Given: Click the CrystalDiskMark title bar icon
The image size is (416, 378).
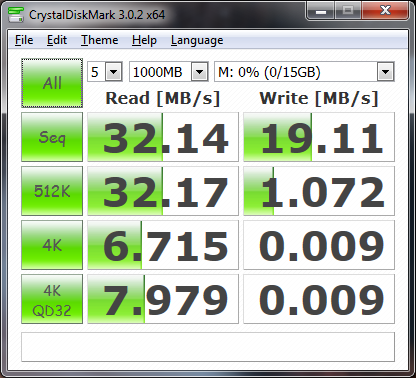Looking at the screenshot, I should (16, 14).
